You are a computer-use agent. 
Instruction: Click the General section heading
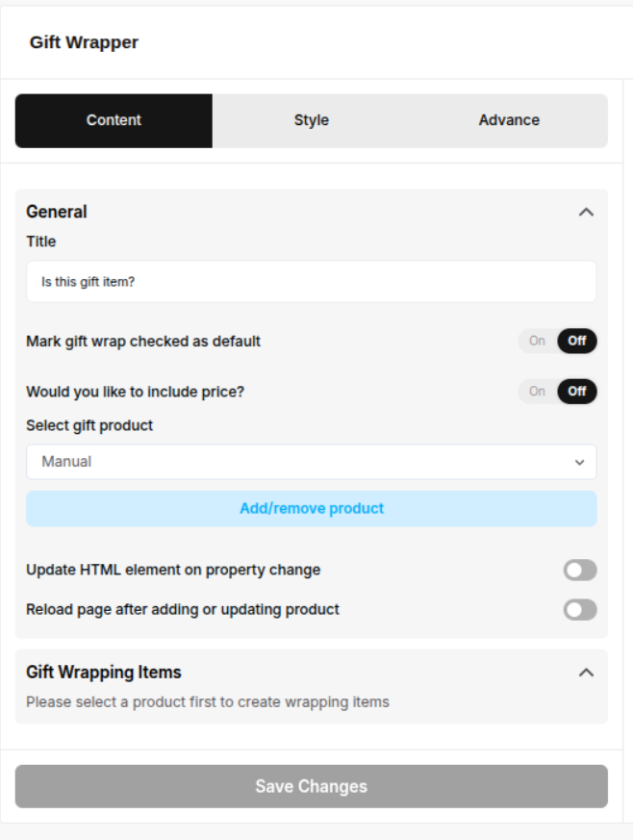click(57, 212)
